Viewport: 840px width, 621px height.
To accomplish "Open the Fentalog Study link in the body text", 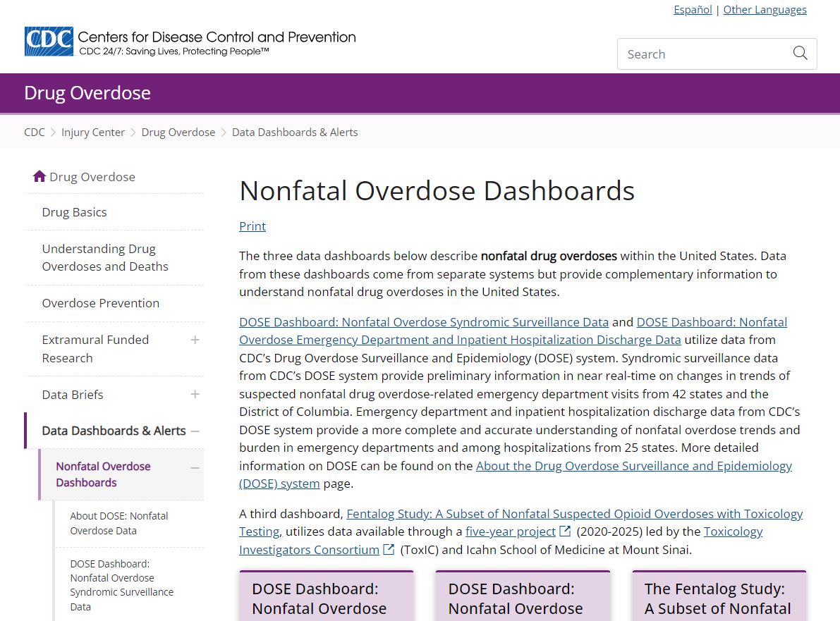I will point(574,514).
